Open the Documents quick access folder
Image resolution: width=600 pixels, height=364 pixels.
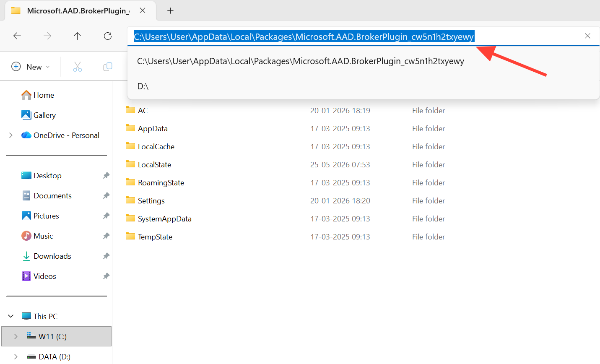point(52,196)
